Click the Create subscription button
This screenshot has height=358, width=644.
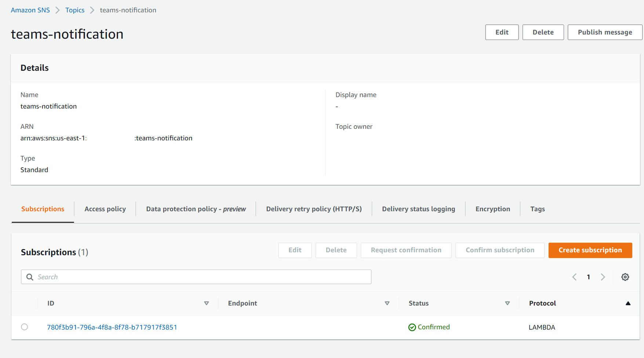tap(590, 250)
